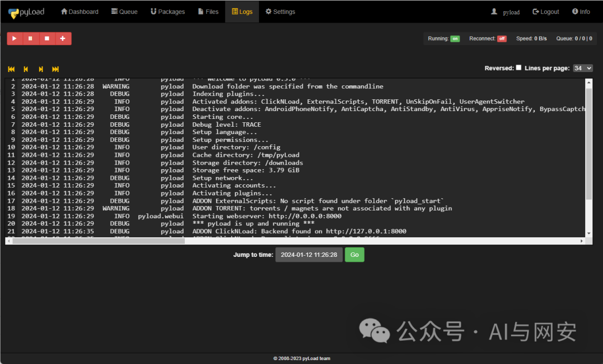The width and height of the screenshot is (603, 364).
Task: Go to previous log page
Action: tap(26, 69)
